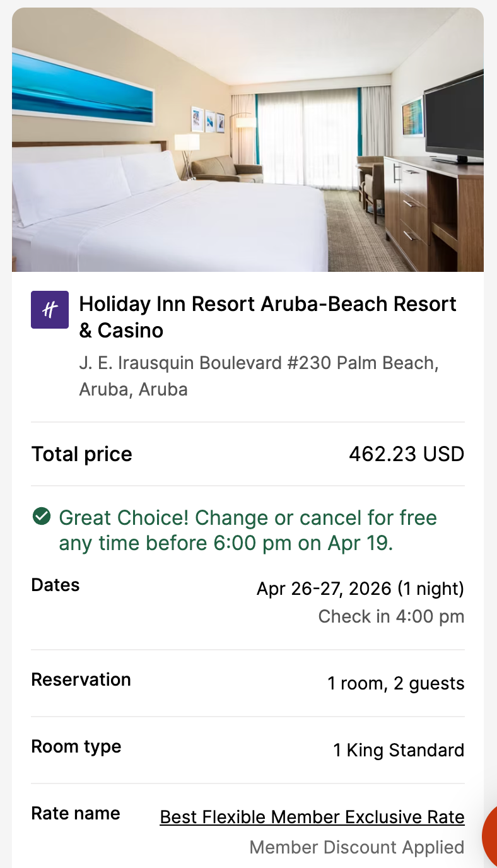Click the Total price label

pyautogui.click(x=82, y=454)
